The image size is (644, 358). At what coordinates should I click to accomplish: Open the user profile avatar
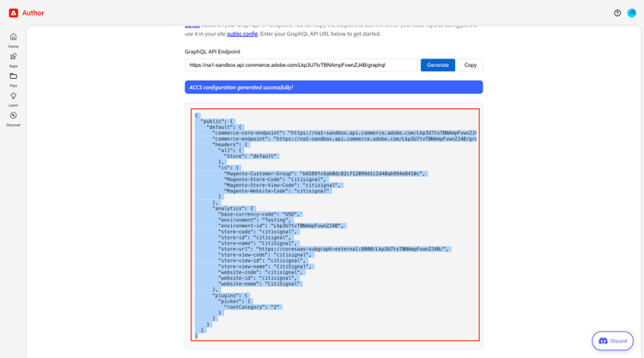632,13
